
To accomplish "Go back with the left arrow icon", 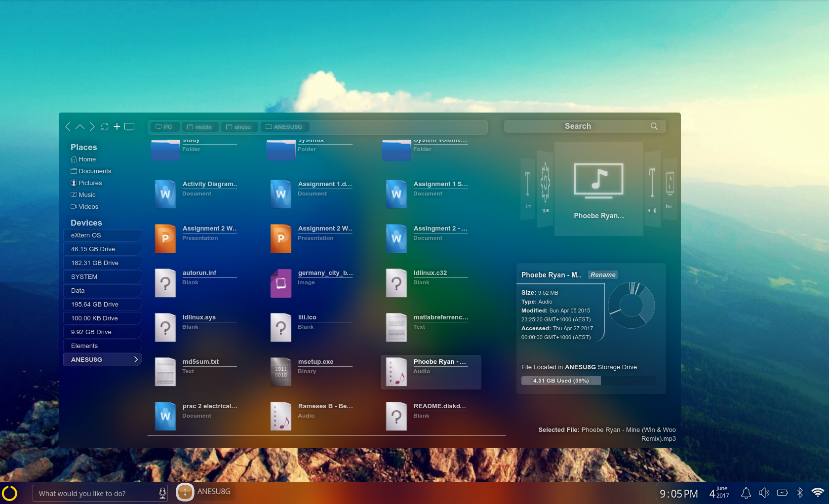I will pos(68,127).
